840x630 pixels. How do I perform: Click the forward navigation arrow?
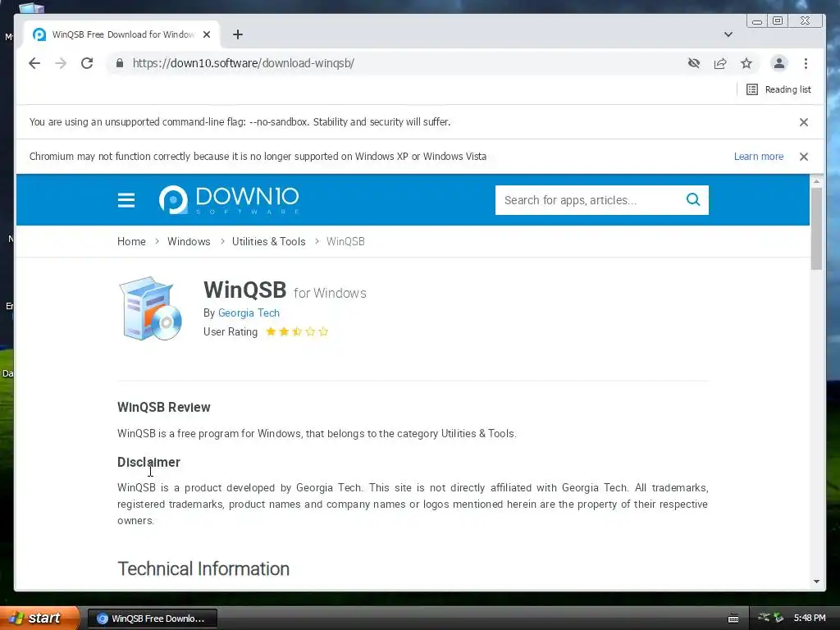coord(61,63)
